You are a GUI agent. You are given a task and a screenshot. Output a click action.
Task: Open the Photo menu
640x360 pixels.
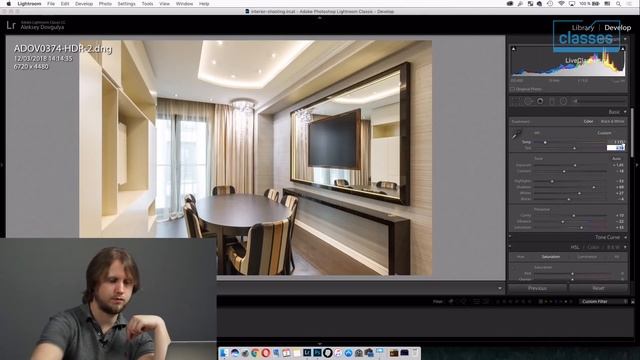pos(105,4)
